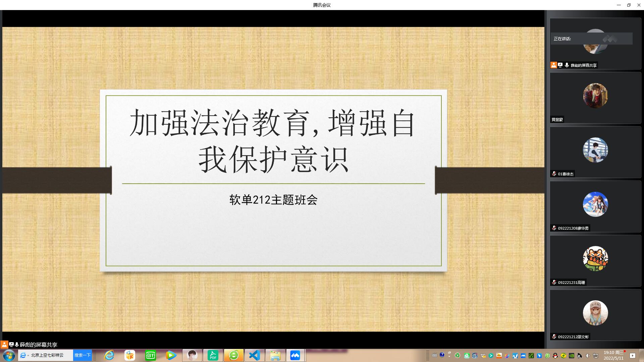Click the microphone icon on 薛彪's tile
The width and height of the screenshot is (644, 362).
pos(567,65)
